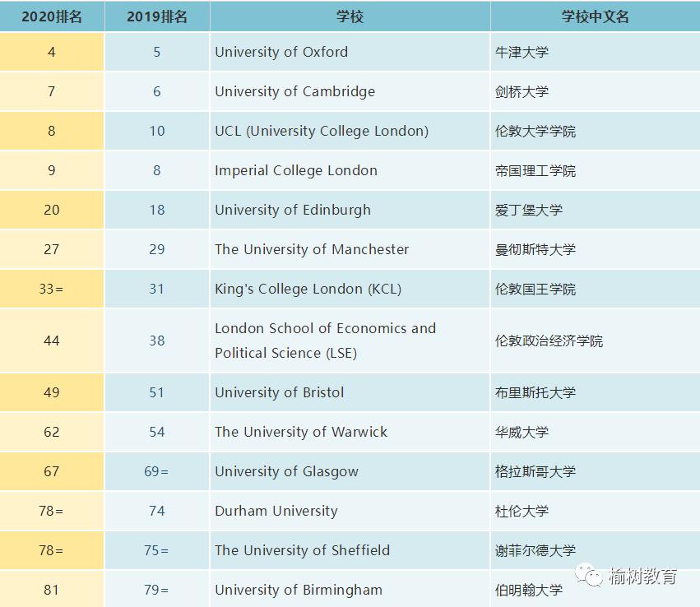Click the 格拉斯哥大学 cell
Screen dimensions: 700x607
[595, 471]
